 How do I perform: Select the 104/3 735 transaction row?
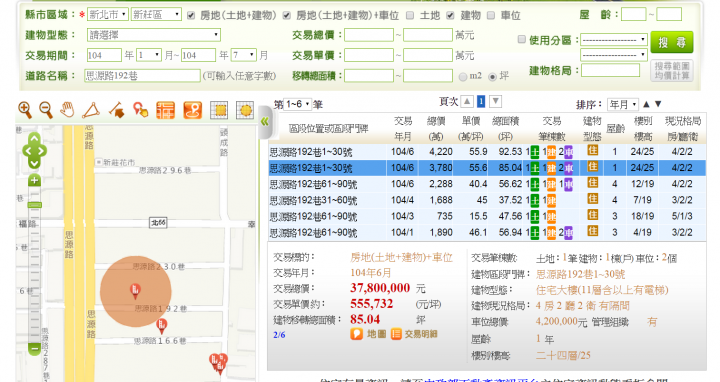pos(487,216)
